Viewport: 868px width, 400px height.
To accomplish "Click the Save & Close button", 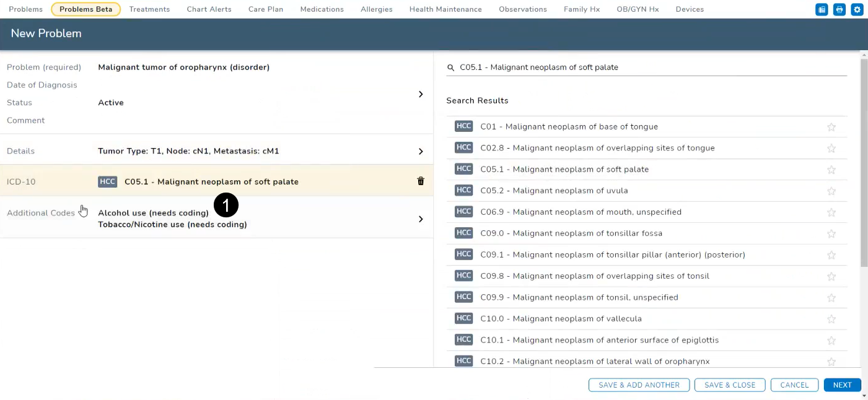I will point(730,385).
